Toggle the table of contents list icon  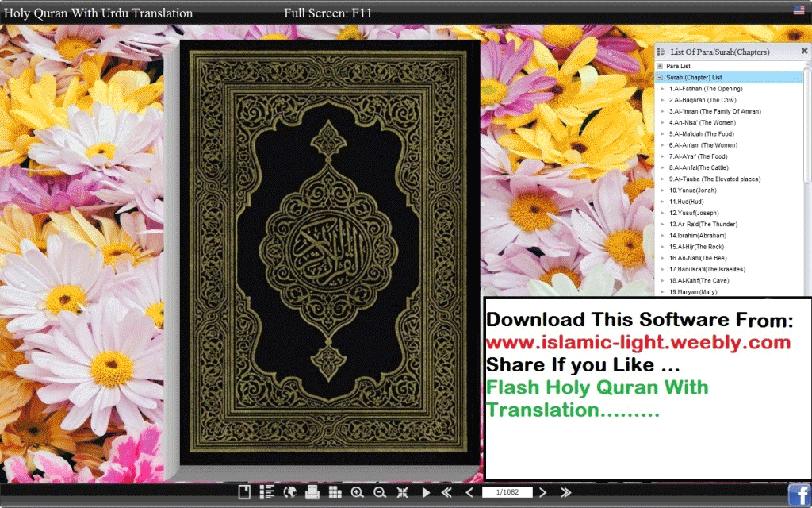tap(266, 492)
